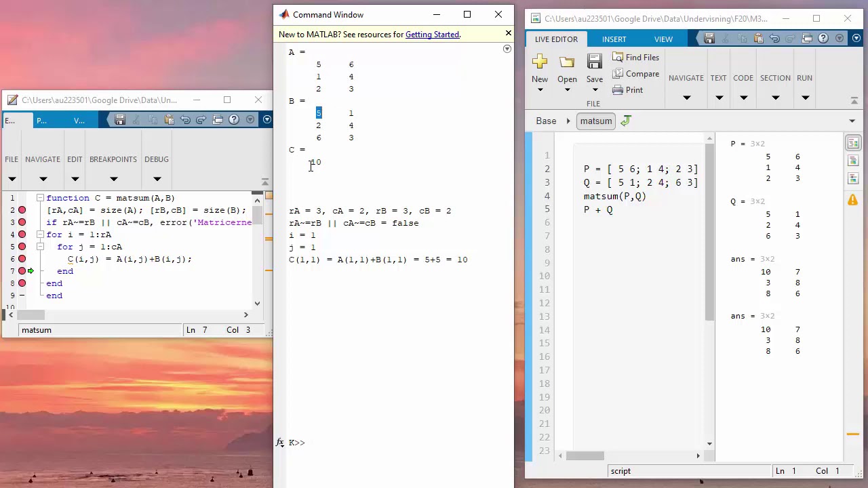The width and height of the screenshot is (868, 488).
Task: Expand the BREAKPOINTS dropdown in the matsum editor
Action: coord(113,179)
